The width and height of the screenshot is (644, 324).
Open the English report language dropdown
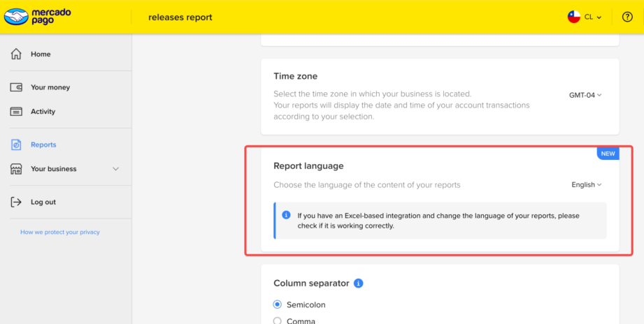click(586, 185)
